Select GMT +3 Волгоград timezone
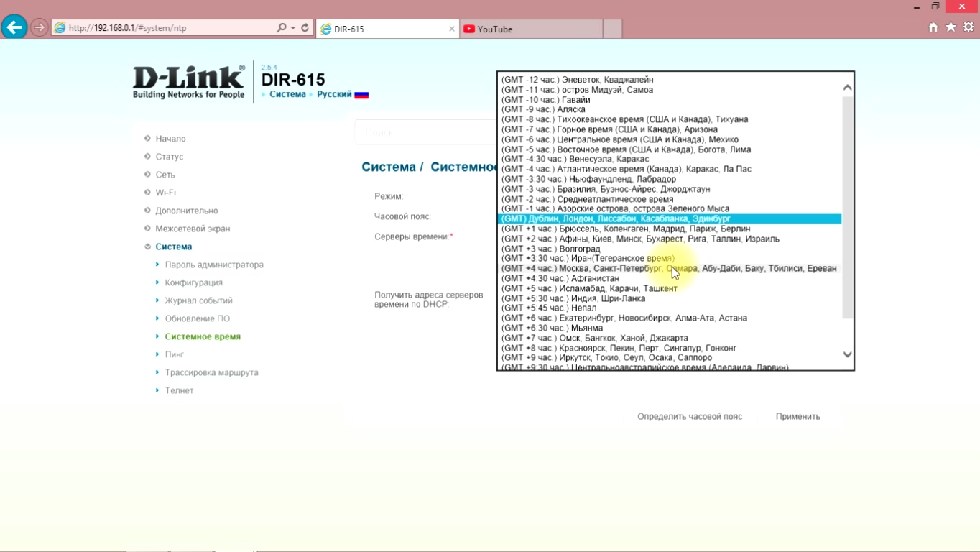This screenshot has width=980, height=552. 670,249
